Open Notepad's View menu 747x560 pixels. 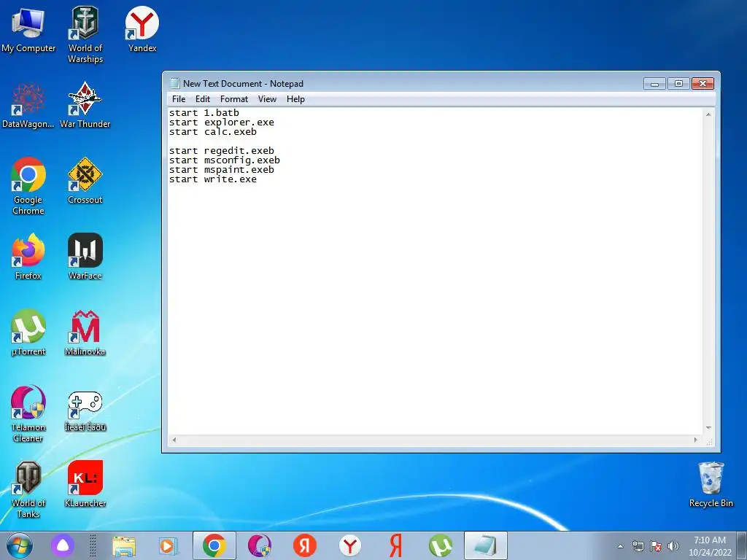point(267,99)
